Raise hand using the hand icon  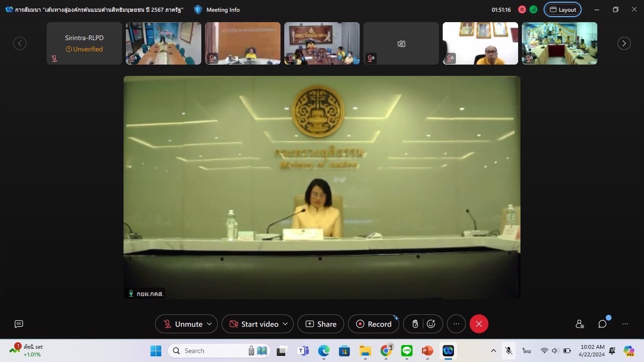point(415,324)
